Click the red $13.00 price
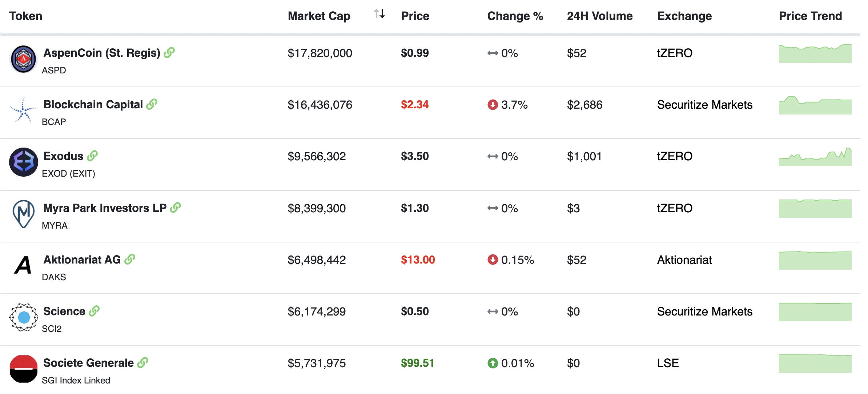This screenshot has width=868, height=394. point(418,260)
